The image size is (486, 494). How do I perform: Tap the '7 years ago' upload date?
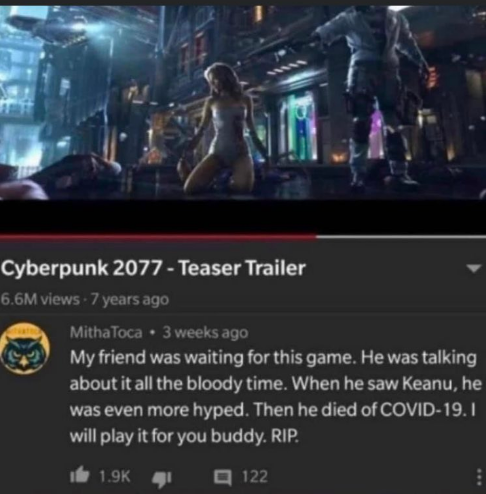coord(130,299)
